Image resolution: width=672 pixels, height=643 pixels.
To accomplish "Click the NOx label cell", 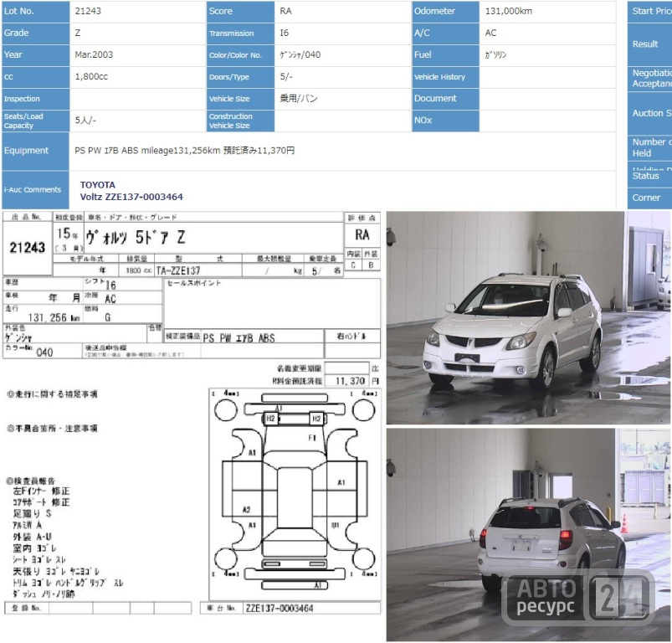I will tap(445, 121).
